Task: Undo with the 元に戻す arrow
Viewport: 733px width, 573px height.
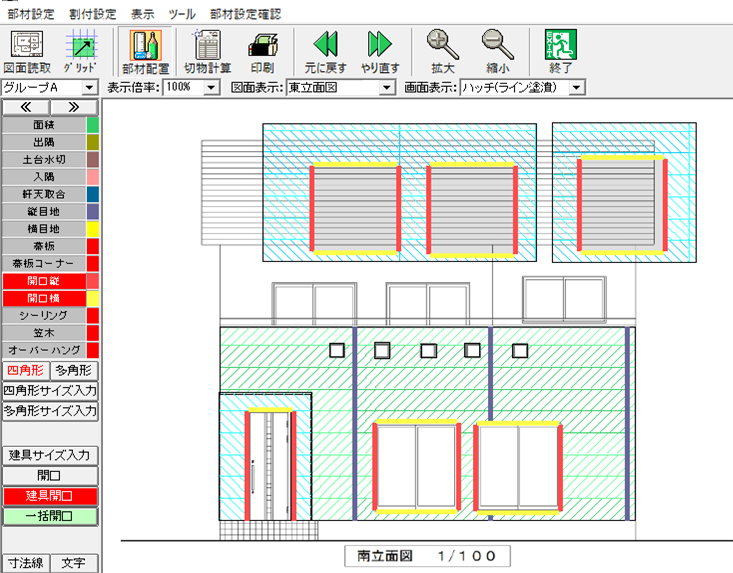Action: (325, 52)
